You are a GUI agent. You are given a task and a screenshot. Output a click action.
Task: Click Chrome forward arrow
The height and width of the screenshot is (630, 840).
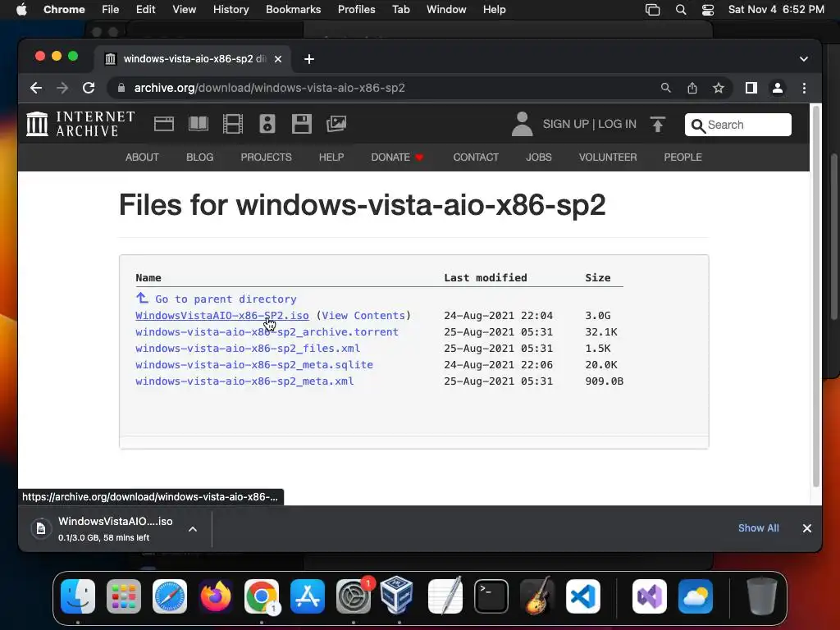[x=62, y=88]
